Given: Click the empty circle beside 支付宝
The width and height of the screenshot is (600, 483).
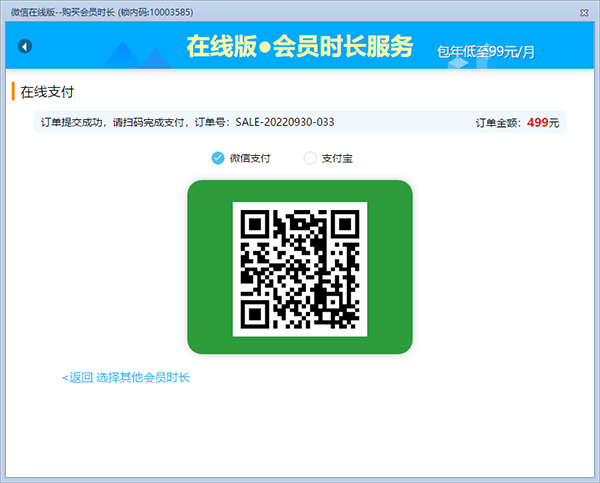Looking at the screenshot, I should (x=310, y=158).
